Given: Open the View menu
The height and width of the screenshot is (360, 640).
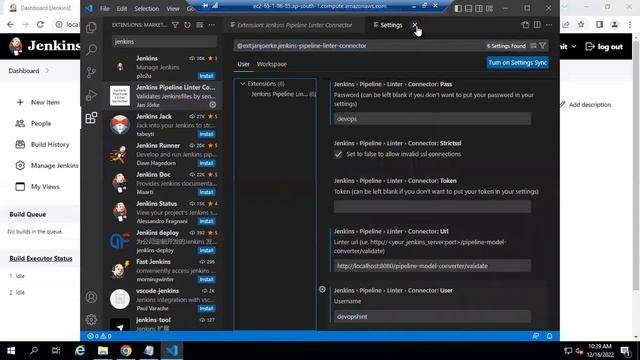Looking at the screenshot, I should pyautogui.click(x=173, y=9).
